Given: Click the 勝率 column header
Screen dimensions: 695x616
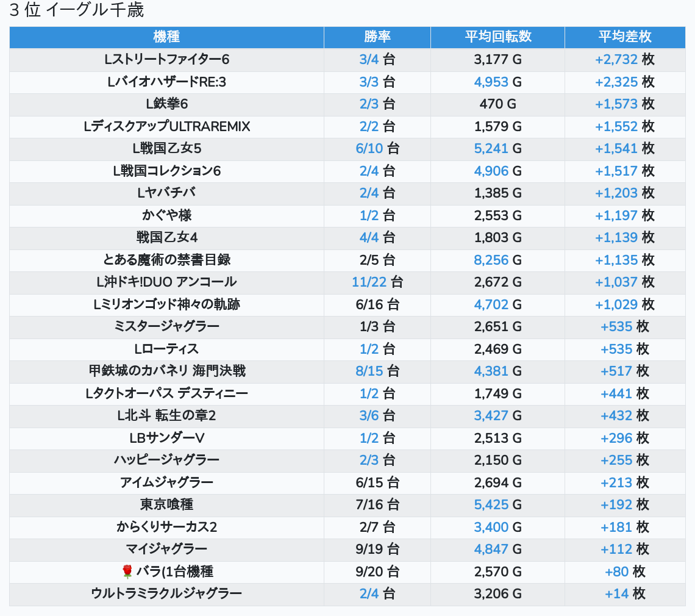Looking at the screenshot, I should [377, 37].
